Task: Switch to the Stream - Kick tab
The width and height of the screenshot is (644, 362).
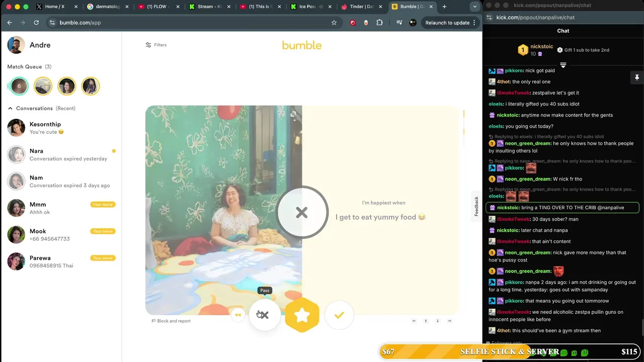Action: point(209,7)
